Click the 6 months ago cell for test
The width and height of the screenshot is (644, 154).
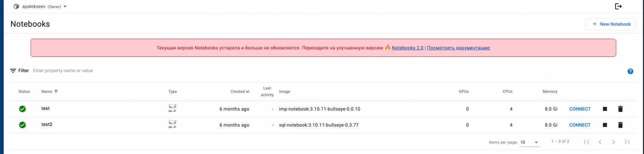(234, 109)
